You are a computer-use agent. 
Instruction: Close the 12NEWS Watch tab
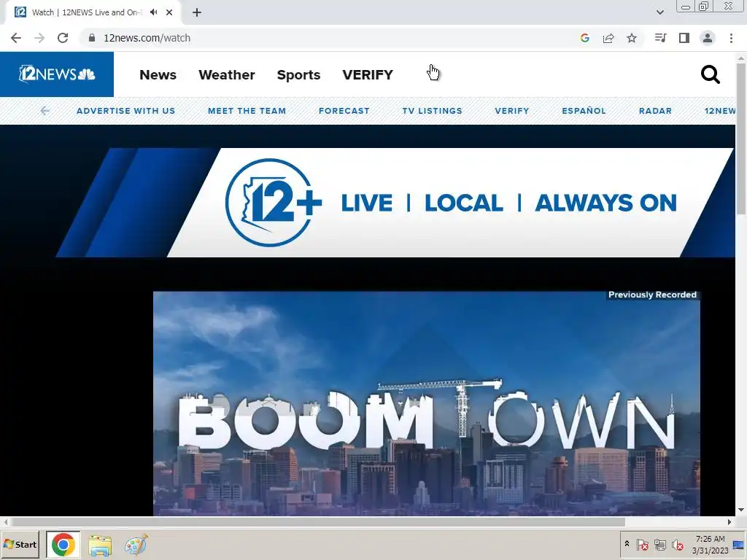(169, 12)
